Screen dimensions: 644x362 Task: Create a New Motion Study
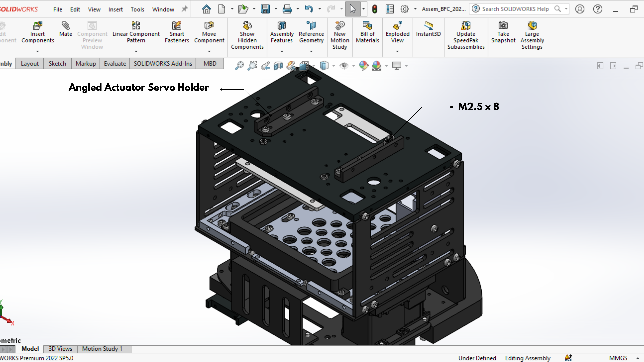point(340,36)
